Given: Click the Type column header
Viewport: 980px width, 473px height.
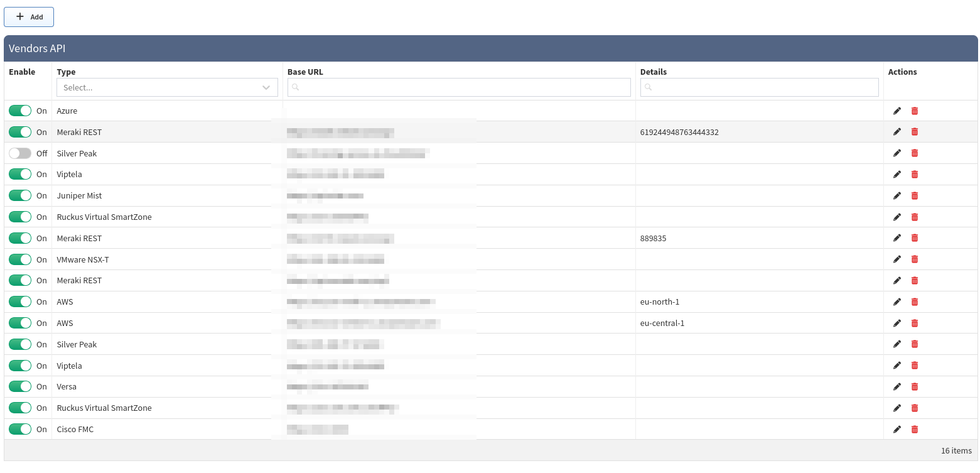Looking at the screenshot, I should tap(66, 72).
